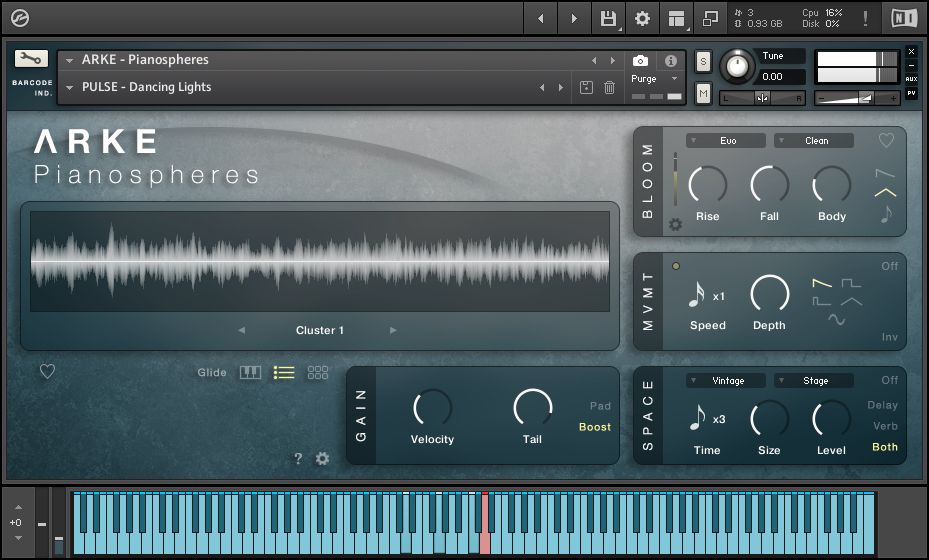Click the NI logo button
Viewport: 929px width, 560px height.
904,18
